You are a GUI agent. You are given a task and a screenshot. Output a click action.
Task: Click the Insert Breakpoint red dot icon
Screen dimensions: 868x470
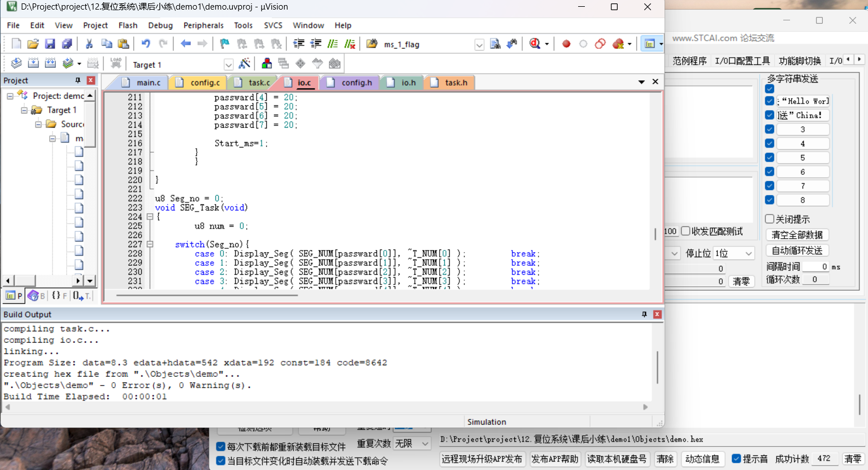pos(566,44)
